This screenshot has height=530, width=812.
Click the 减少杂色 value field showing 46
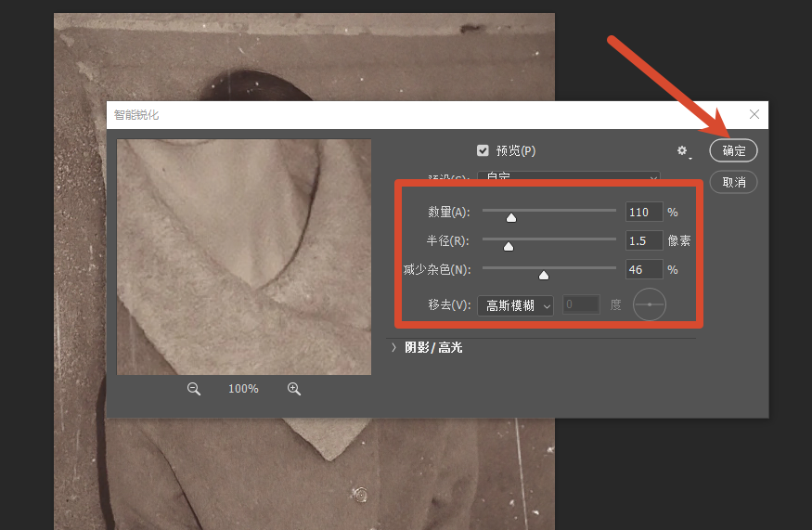[644, 269]
